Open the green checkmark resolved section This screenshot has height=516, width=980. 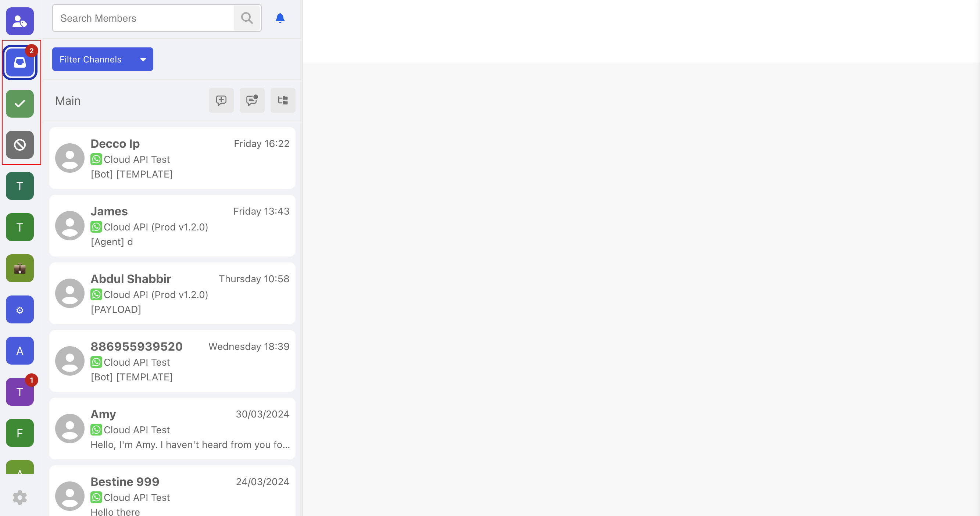[x=20, y=103]
